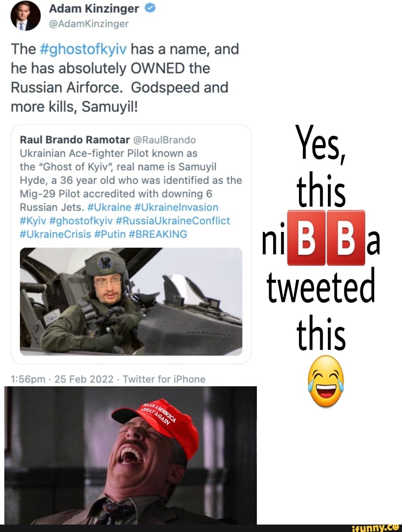Open the #RussiaUkraineConflict hashtag

tap(173, 221)
